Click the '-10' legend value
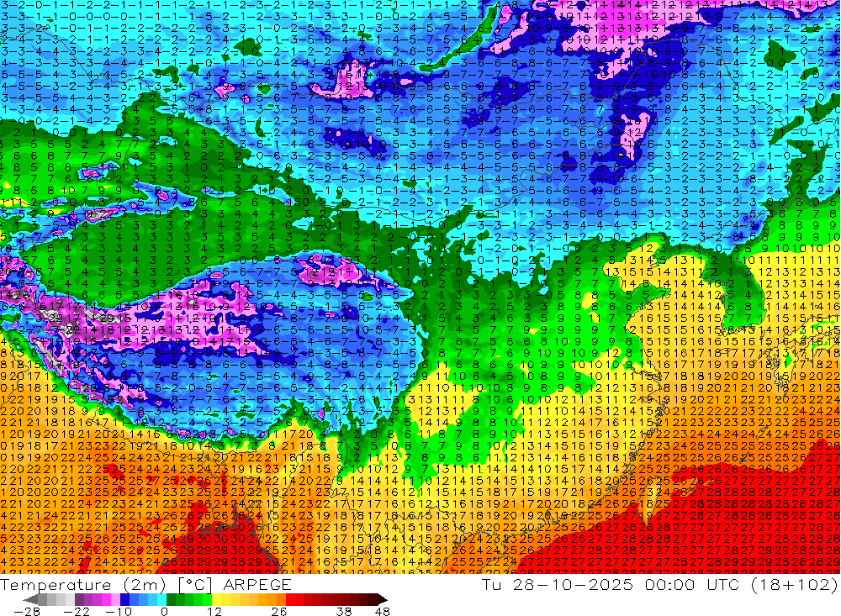Viewport: 841px width, 616px height. click(x=117, y=611)
